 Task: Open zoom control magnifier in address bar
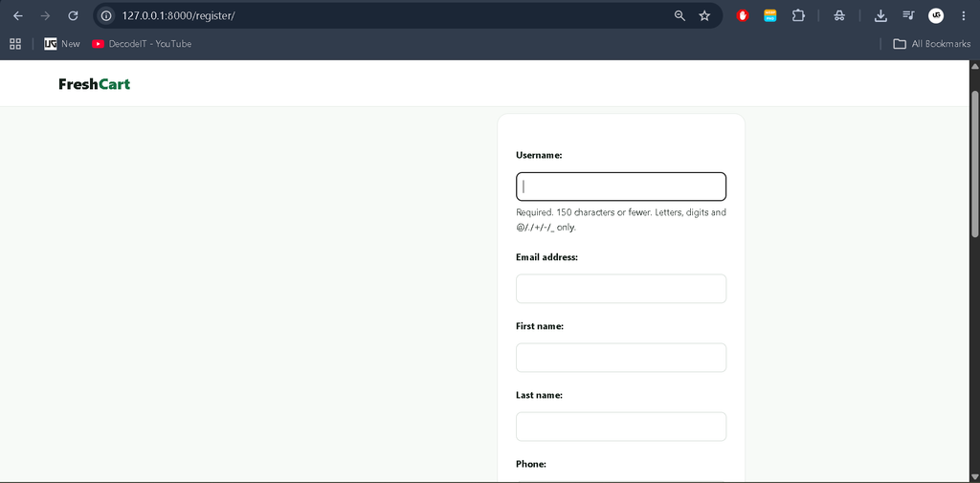[680, 15]
